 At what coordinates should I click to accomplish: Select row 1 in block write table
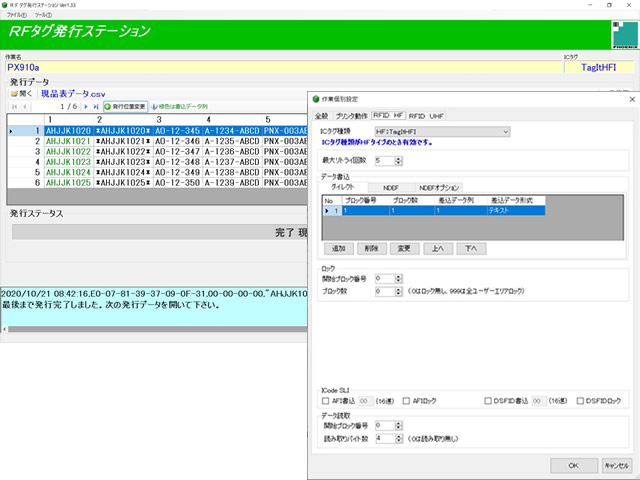point(434,211)
